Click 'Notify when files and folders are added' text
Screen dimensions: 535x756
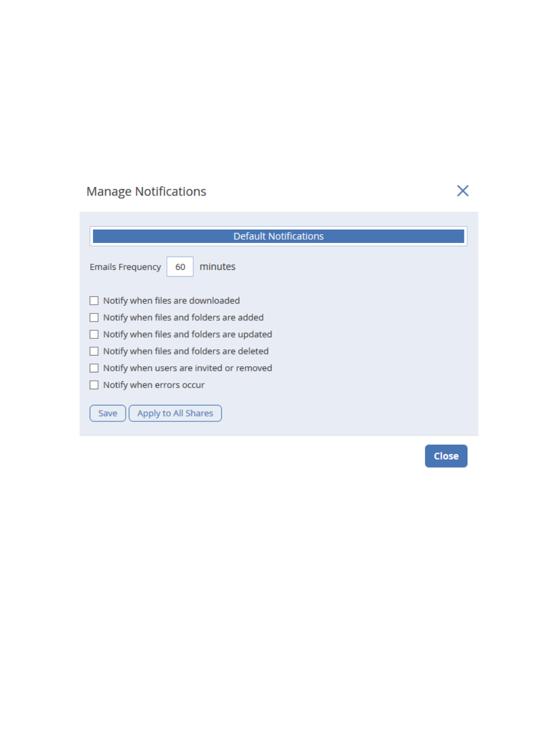point(183,318)
